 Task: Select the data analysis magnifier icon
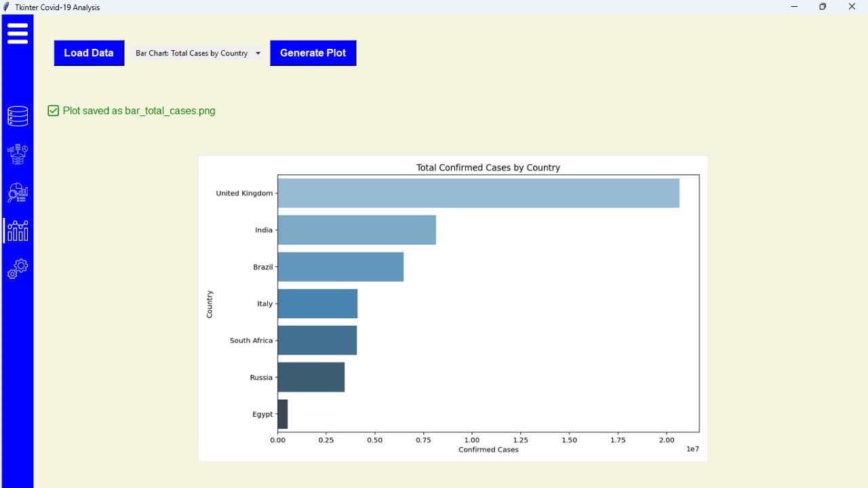point(18,193)
